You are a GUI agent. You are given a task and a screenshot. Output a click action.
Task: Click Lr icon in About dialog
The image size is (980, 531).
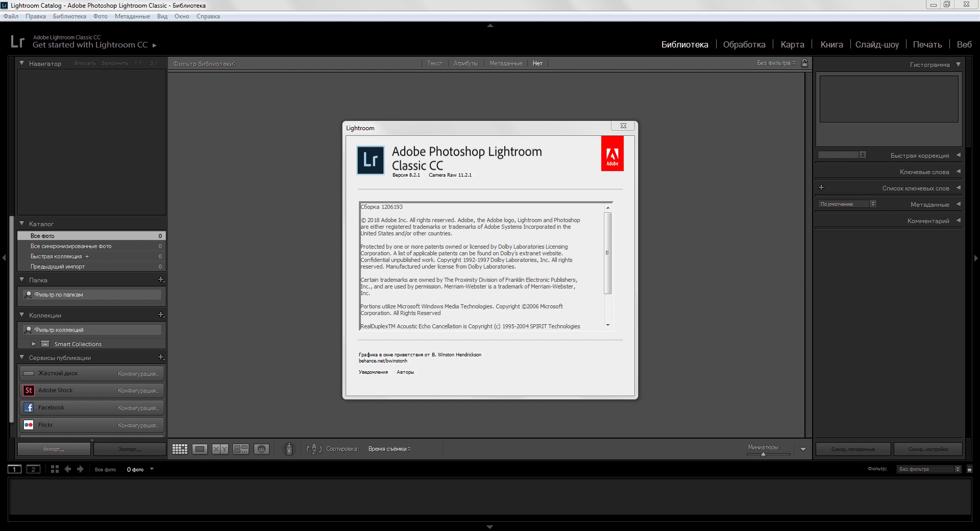coord(370,160)
